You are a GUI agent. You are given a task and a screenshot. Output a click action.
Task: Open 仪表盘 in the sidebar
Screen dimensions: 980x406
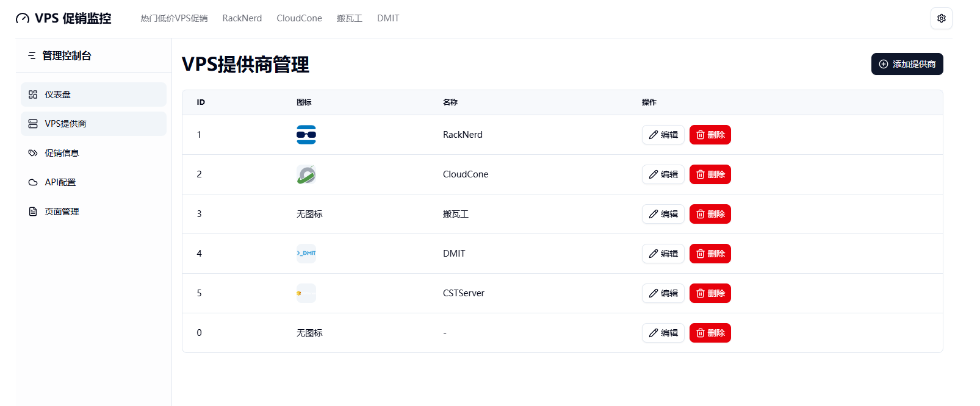pyautogui.click(x=93, y=94)
